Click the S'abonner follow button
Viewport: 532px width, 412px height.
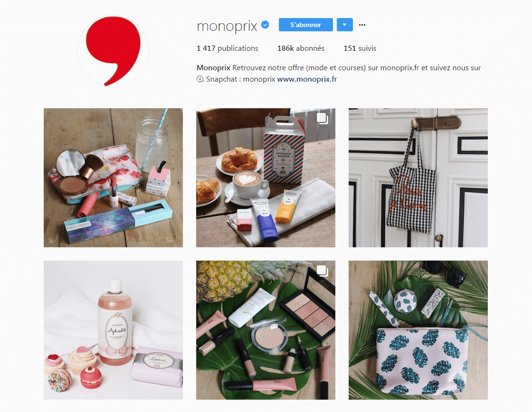pyautogui.click(x=306, y=25)
